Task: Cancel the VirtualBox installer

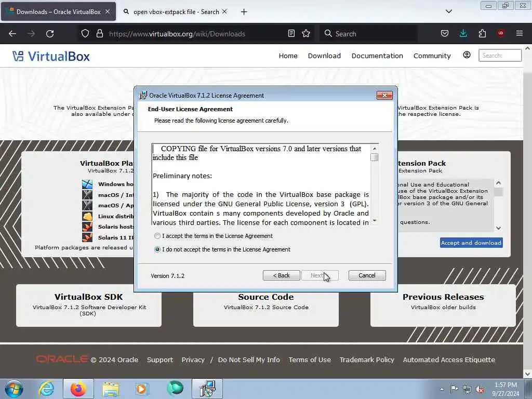Action: (367, 275)
